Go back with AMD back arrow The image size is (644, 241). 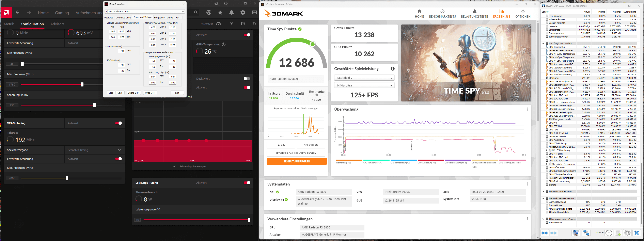pyautogui.click(x=17, y=13)
